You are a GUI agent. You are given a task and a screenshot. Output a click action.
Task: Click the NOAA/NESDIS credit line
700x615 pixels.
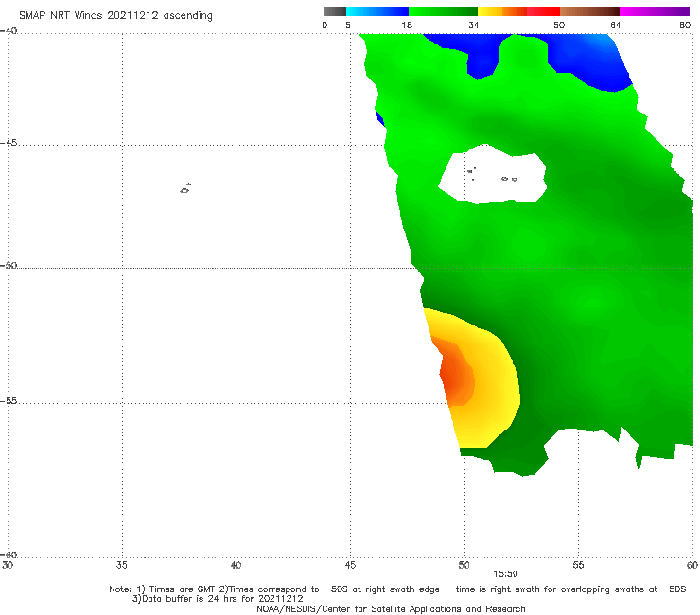[391, 608]
